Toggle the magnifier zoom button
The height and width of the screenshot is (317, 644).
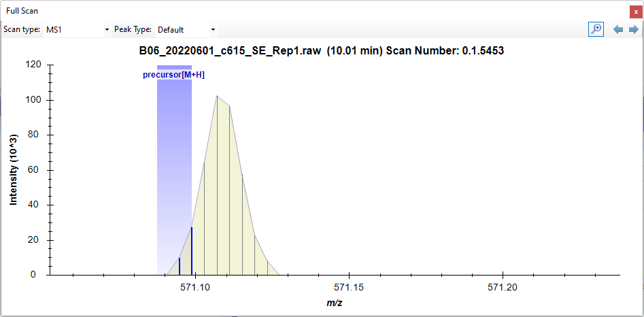click(x=596, y=29)
